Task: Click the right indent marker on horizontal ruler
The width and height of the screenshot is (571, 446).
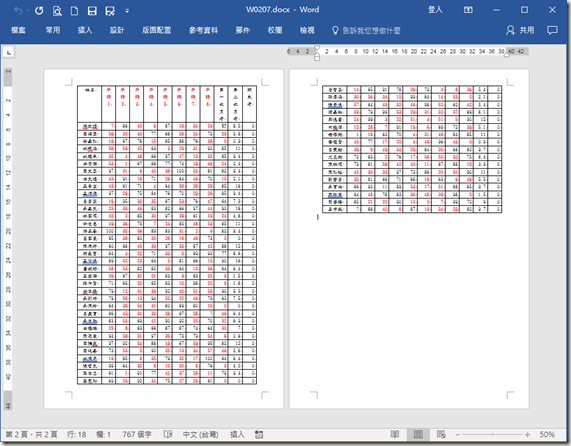Action: click(x=507, y=55)
